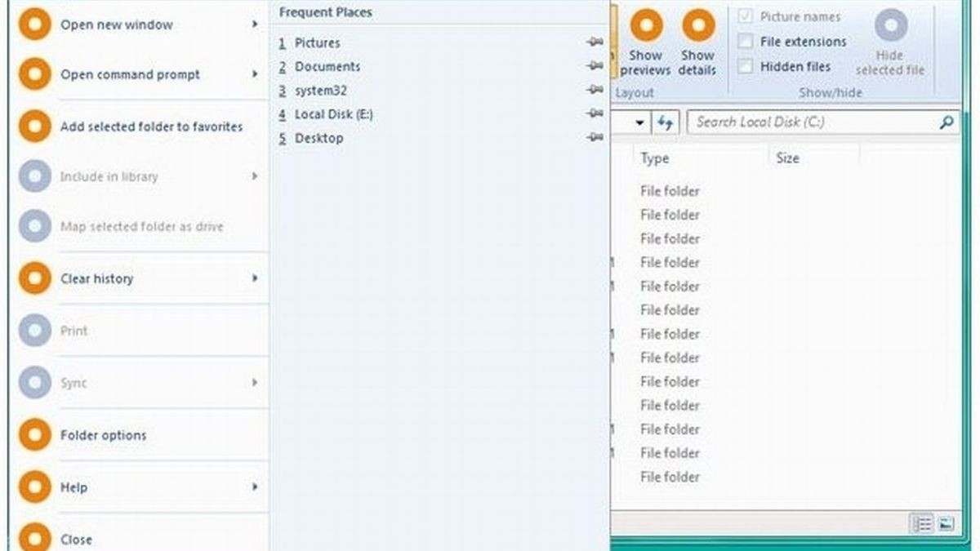Viewport: 980px width, 551px height.
Task: Expand the Help submenu arrow
Action: (x=255, y=487)
